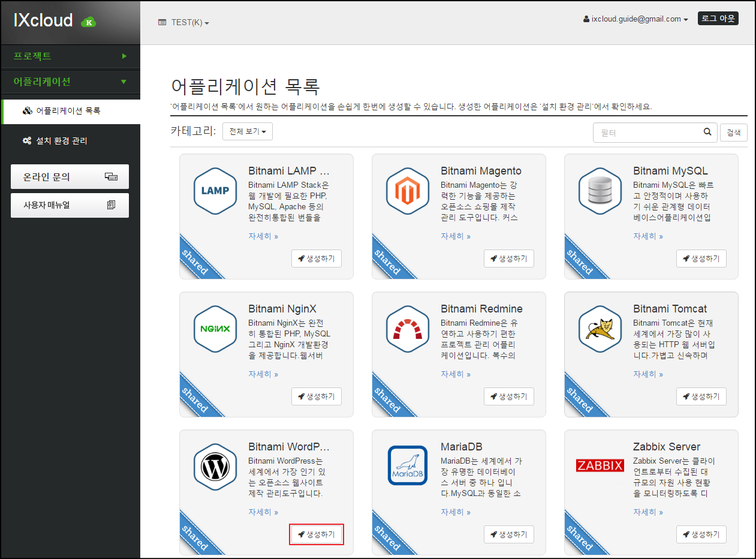
Task: Click the Bitnami Magento card title
Action: click(x=481, y=171)
